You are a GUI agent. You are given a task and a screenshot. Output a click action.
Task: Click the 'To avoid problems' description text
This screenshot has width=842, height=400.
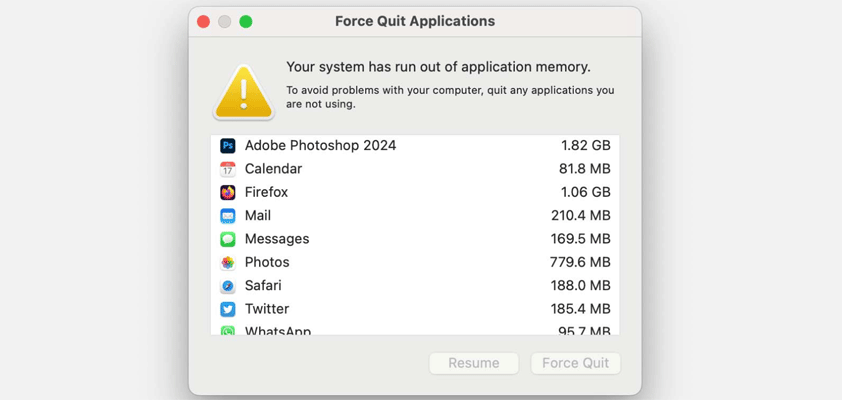pos(450,97)
